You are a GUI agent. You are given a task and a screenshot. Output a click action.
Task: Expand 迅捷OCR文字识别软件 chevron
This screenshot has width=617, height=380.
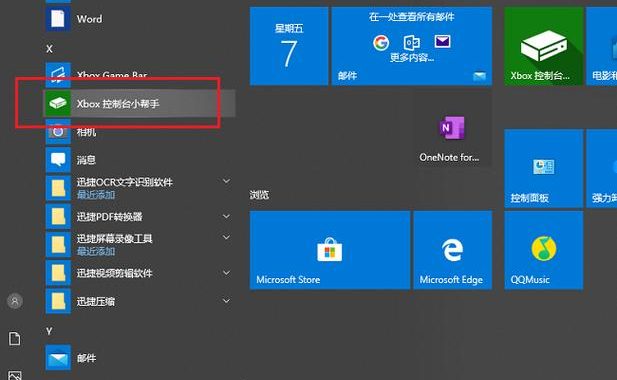pyautogui.click(x=226, y=181)
